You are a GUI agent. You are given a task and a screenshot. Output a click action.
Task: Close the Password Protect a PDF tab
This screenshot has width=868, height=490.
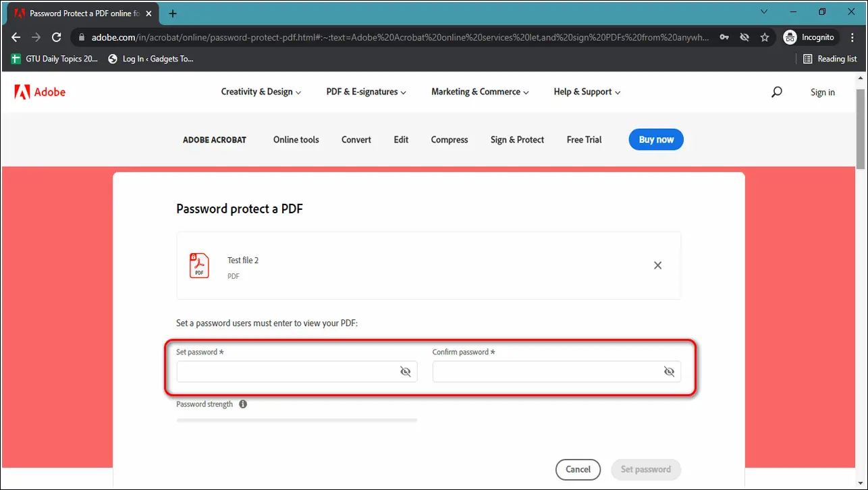pos(148,13)
